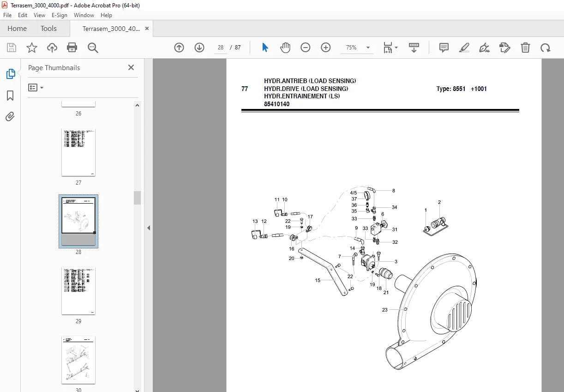Viewport: 564px width, 392px height.
Task: Click 'Type: 8551 +1001' text
Action: 462,89
